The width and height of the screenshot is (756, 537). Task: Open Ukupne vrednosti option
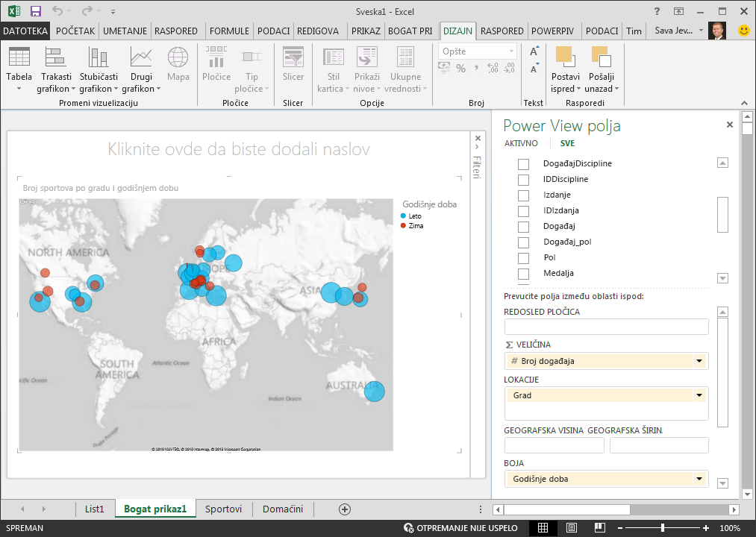pos(405,69)
